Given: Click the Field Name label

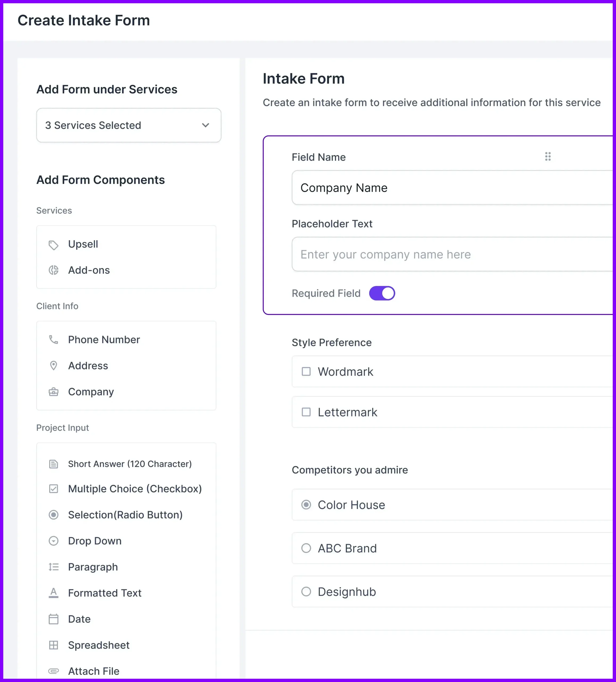Looking at the screenshot, I should [x=319, y=157].
